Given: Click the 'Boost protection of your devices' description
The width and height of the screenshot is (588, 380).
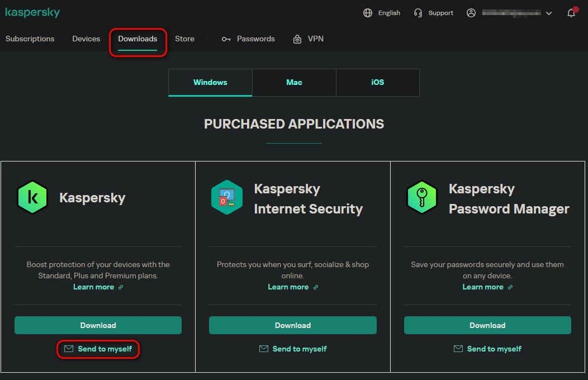Looking at the screenshot, I should click(x=98, y=270).
